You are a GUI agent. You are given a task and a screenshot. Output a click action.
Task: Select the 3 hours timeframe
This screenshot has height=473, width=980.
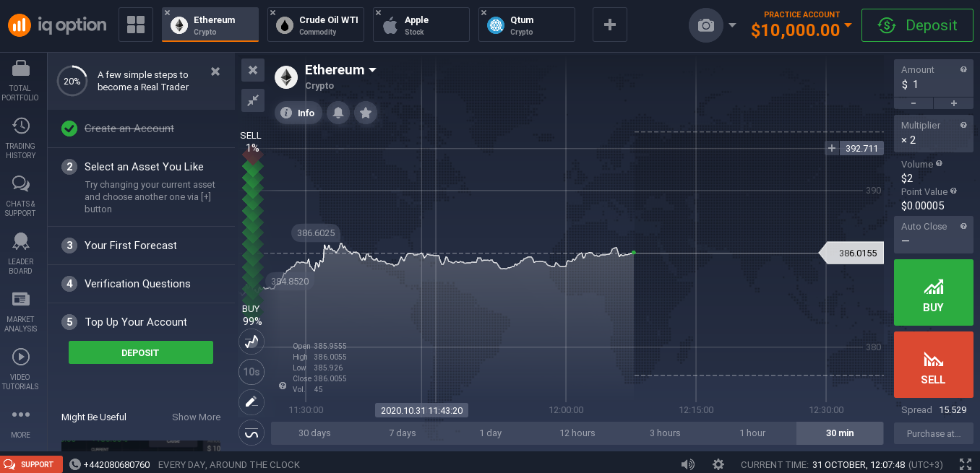coord(665,433)
